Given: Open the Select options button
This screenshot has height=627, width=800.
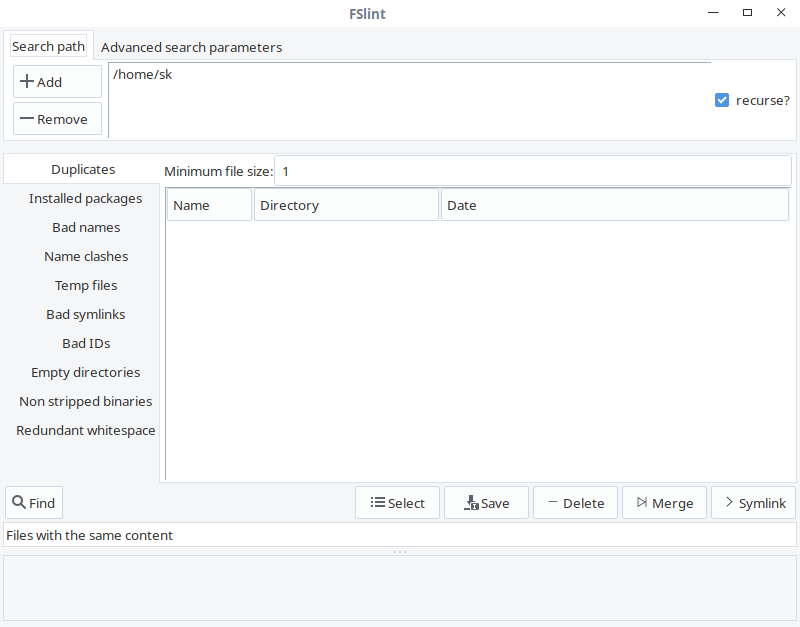Looking at the screenshot, I should [397, 503].
